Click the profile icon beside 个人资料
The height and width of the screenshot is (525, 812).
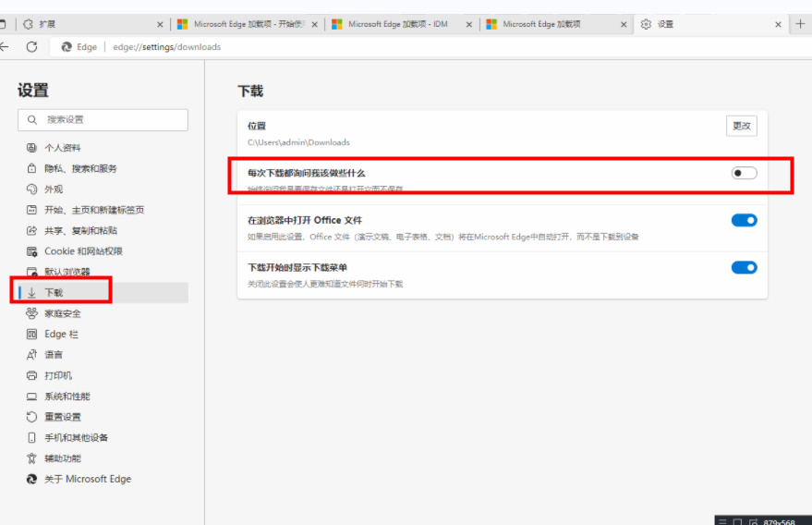32,148
